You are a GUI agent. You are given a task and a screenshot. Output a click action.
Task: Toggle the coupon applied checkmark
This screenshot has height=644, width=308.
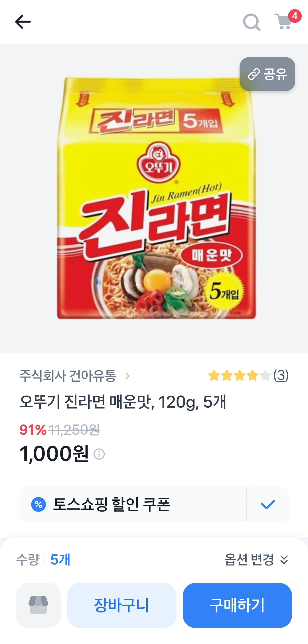(268, 504)
